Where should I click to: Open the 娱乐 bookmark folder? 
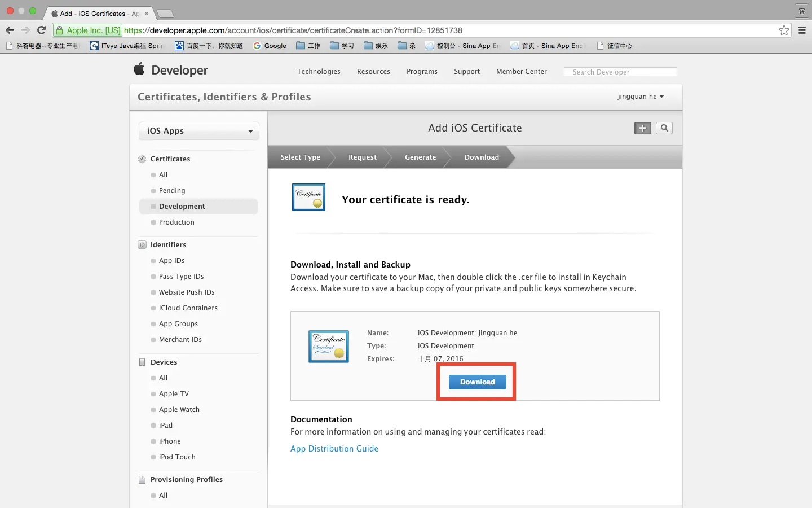(x=376, y=46)
